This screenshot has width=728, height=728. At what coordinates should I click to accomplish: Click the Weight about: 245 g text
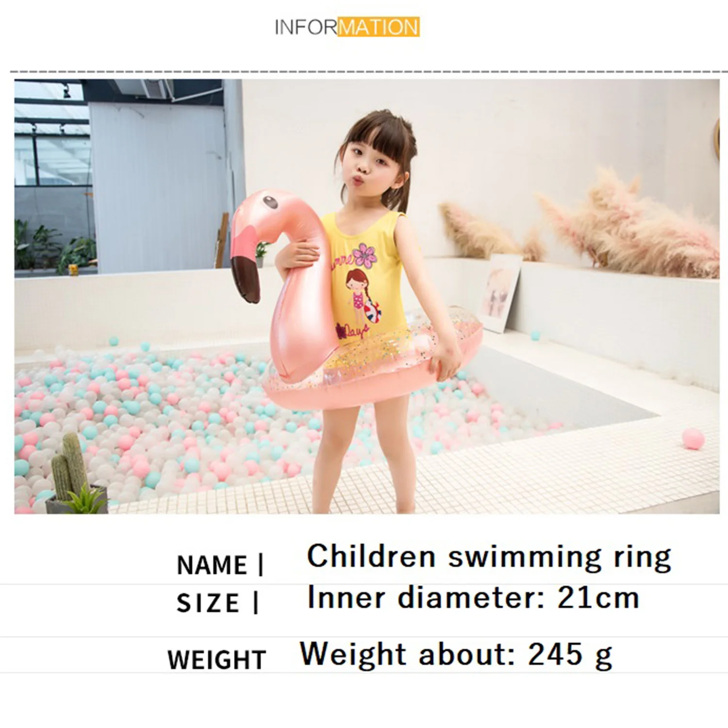click(456, 655)
